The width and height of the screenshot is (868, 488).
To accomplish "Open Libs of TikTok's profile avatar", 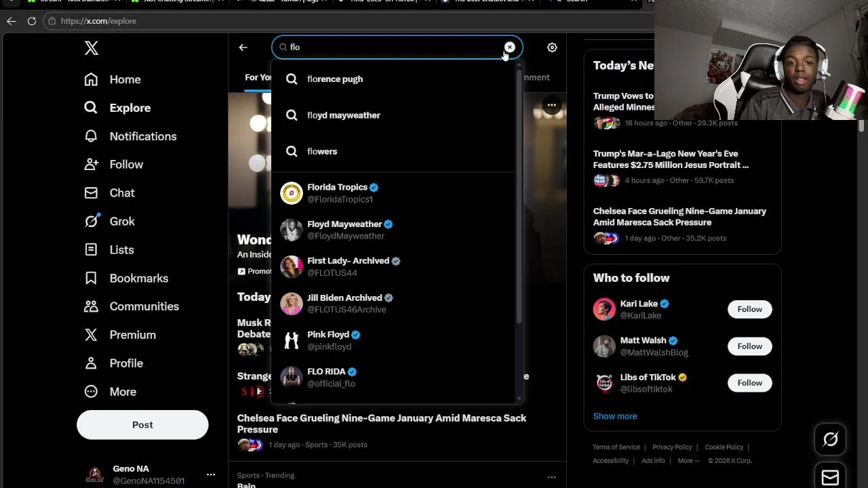I will (x=604, y=383).
